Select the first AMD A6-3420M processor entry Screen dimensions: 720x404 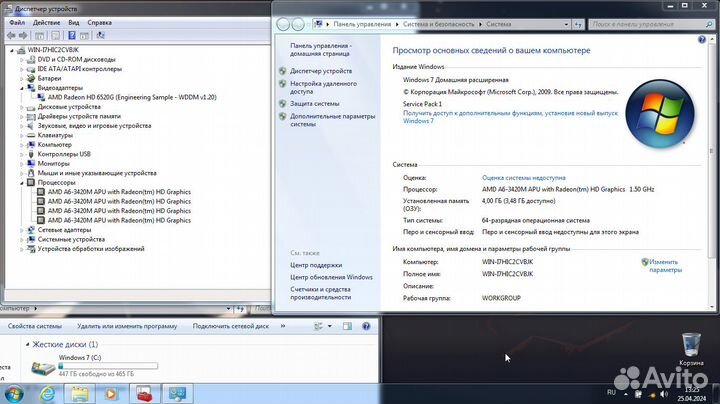coord(119,192)
